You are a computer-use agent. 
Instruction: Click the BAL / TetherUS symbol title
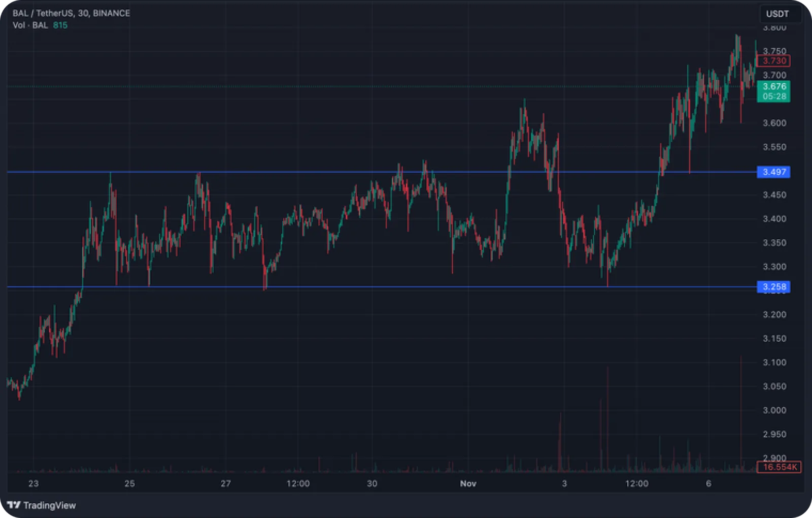click(x=71, y=13)
